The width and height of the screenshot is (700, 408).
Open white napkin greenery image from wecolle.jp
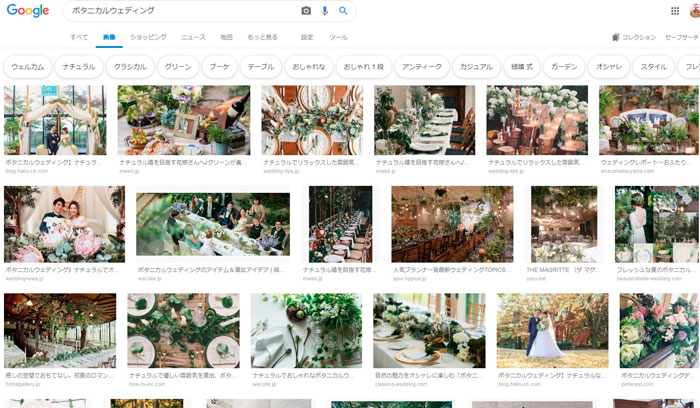(306, 331)
